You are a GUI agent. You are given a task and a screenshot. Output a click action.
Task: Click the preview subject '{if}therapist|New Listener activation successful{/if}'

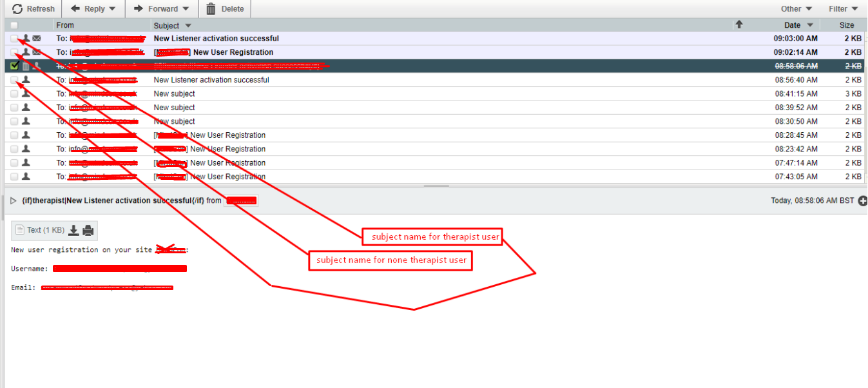click(x=113, y=201)
